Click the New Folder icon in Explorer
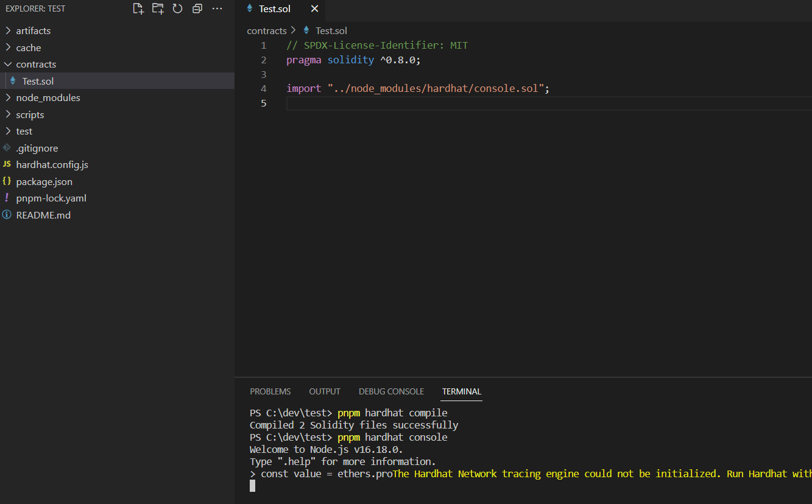The height and width of the screenshot is (504, 812). (158, 8)
